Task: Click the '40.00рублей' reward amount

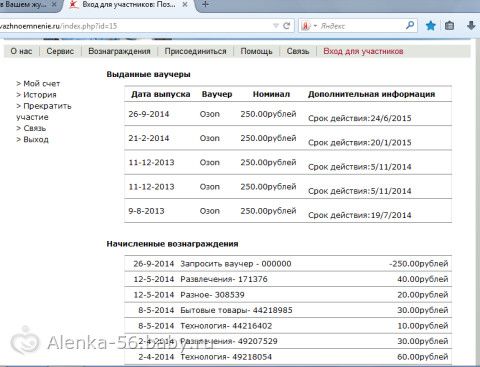Action: tap(423, 279)
